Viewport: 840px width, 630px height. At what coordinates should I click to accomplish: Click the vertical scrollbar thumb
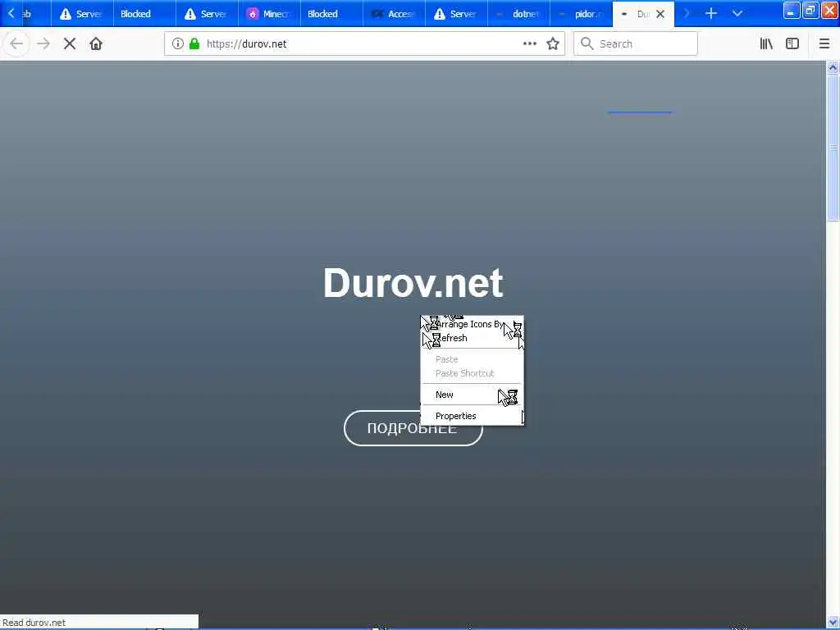tap(833, 148)
